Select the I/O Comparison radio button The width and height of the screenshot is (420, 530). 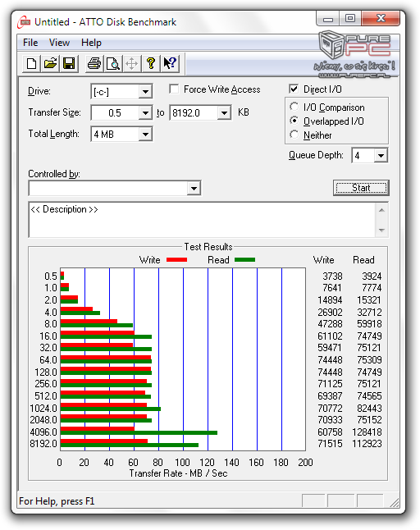294,107
